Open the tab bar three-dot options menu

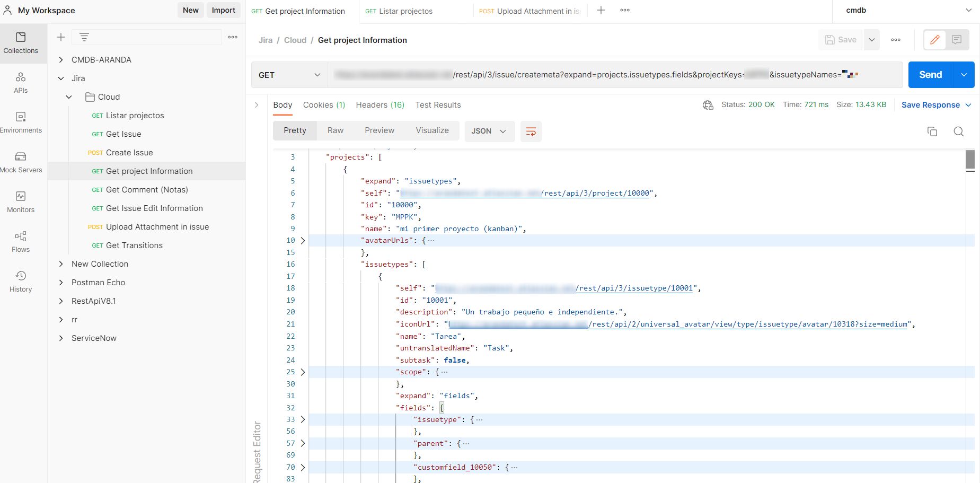[x=625, y=11]
